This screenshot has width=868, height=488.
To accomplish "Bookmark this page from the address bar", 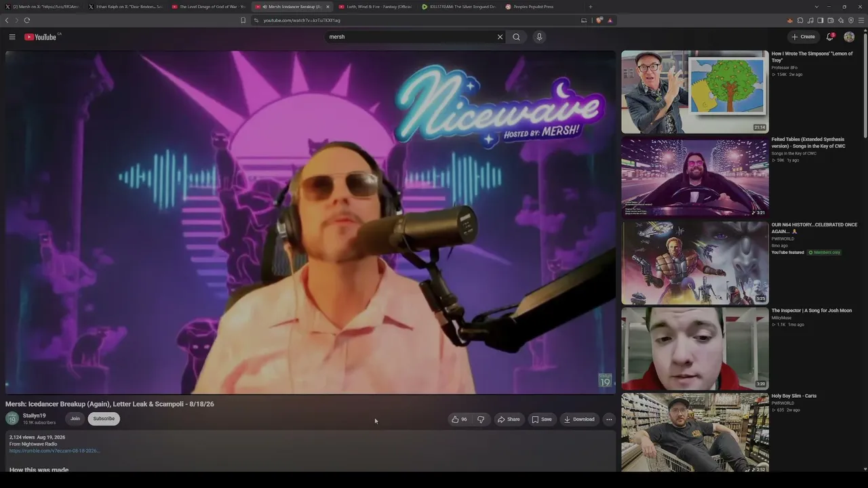I will click(243, 20).
